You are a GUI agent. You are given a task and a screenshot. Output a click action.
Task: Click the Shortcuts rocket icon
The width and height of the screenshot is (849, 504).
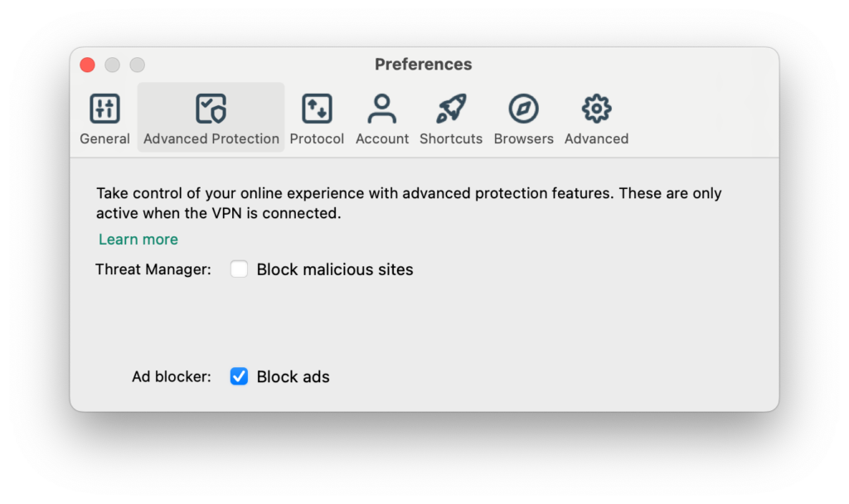point(451,109)
